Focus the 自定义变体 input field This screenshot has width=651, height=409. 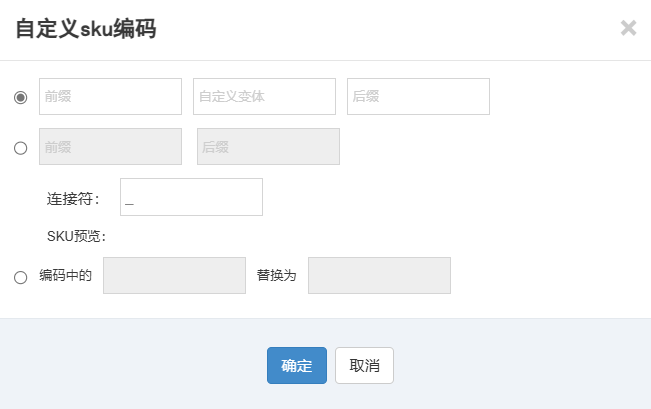[x=264, y=96]
